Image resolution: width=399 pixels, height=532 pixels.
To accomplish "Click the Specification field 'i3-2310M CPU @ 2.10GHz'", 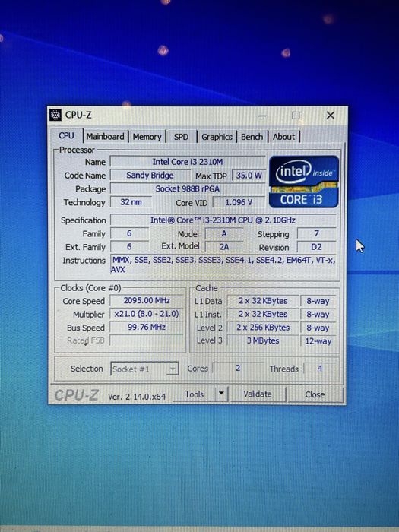I will [223, 220].
